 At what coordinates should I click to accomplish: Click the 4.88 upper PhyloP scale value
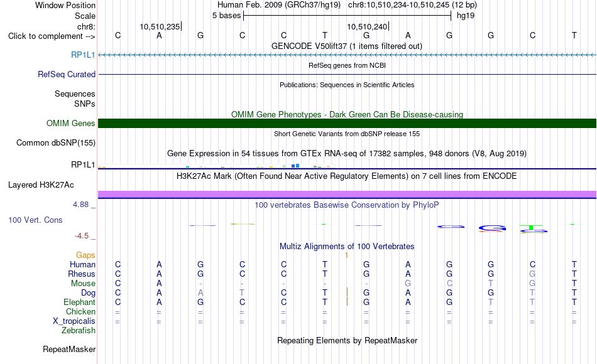coord(80,205)
